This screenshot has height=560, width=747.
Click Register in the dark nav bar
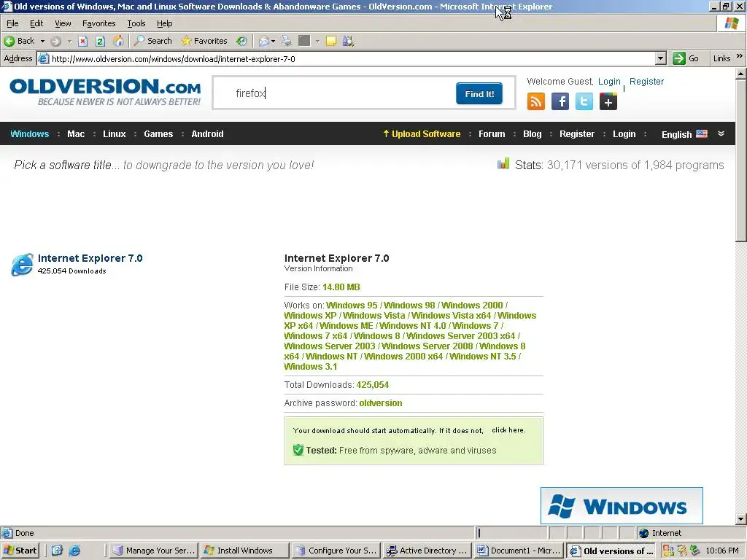click(577, 134)
